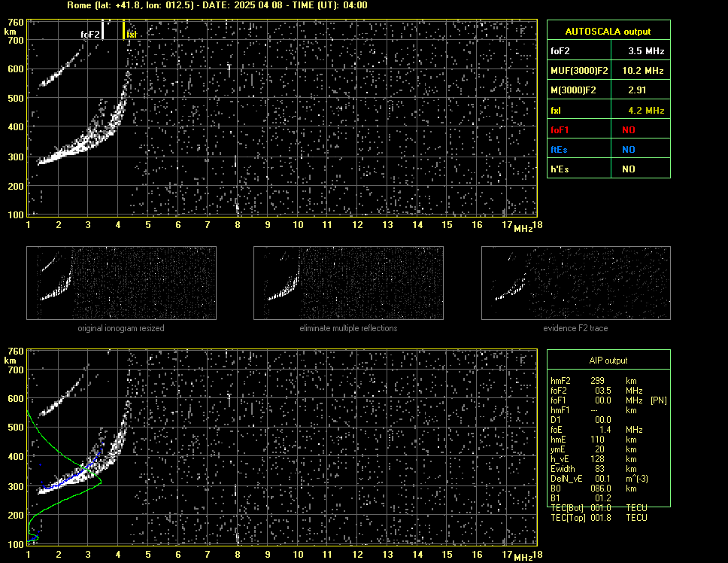Select the 'AUTOSCALA output' table header
The image size is (728, 563).
(x=608, y=32)
